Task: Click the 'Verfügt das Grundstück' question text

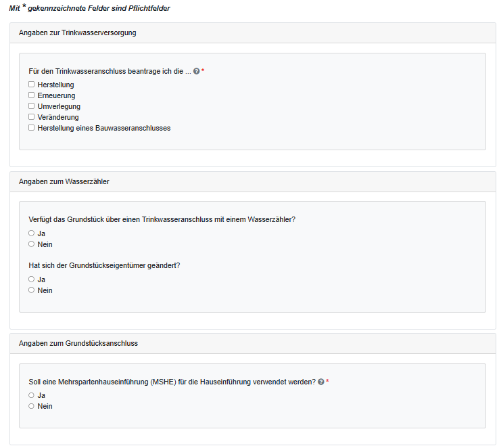Action: tap(162, 220)
